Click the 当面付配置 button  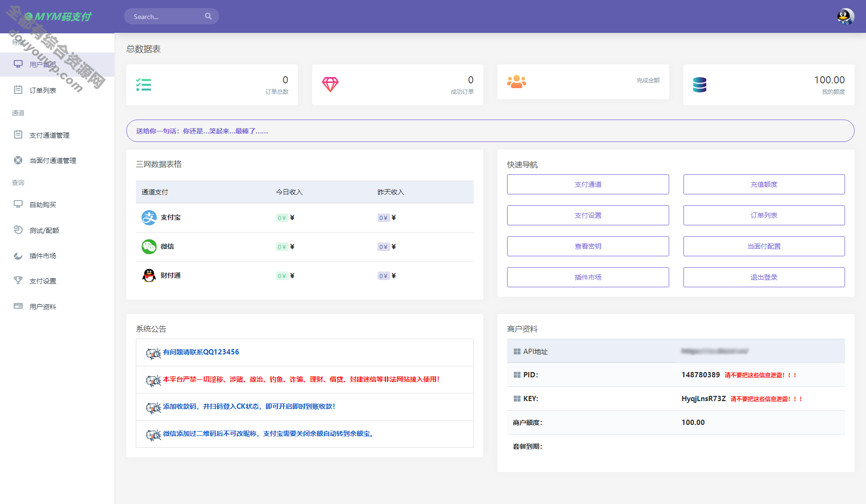(764, 246)
